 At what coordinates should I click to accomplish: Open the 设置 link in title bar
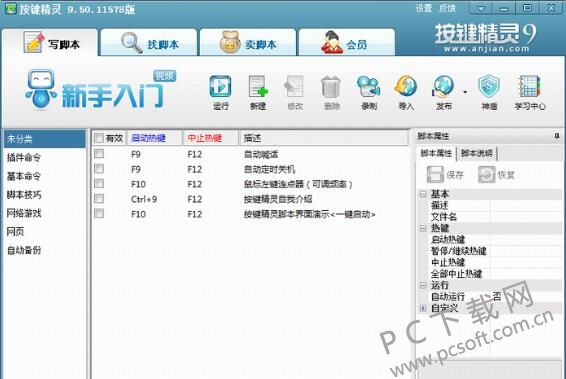[423, 8]
